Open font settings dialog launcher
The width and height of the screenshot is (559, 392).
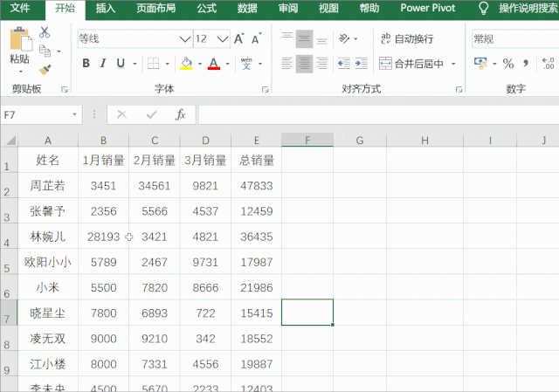(x=265, y=89)
